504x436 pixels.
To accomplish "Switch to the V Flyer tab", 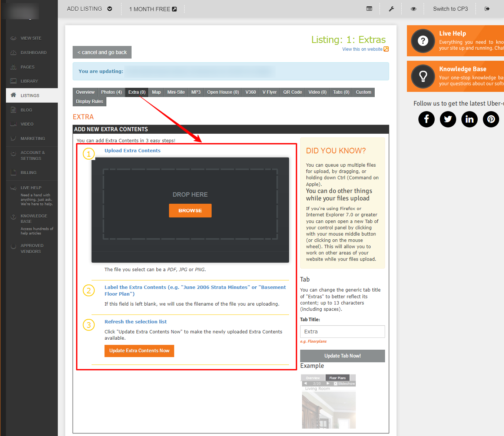I will pos(269,92).
